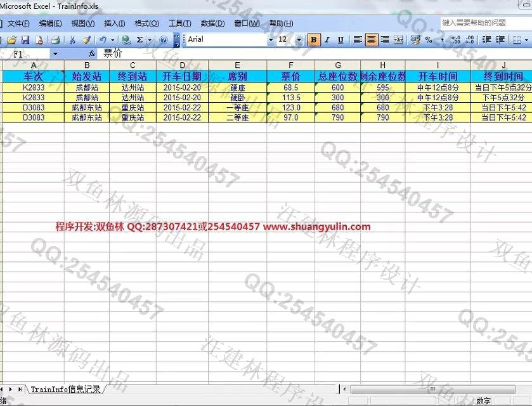Open the 视图(V) menu
532x406 pixels.
click(x=83, y=23)
